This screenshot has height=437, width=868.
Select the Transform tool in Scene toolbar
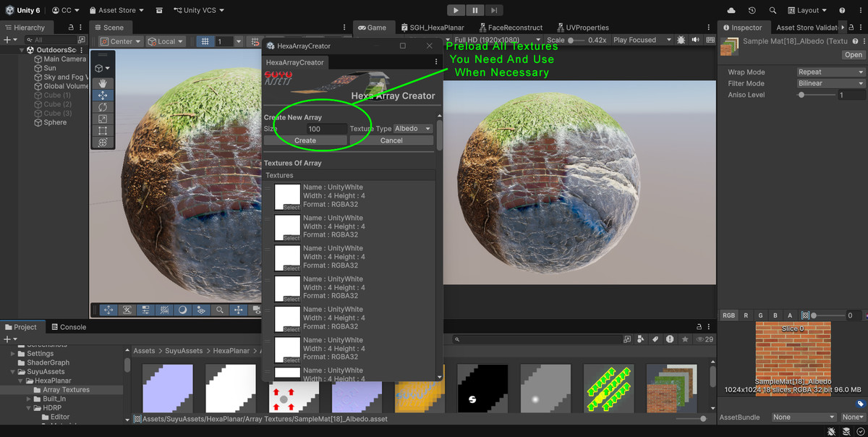[x=103, y=143]
